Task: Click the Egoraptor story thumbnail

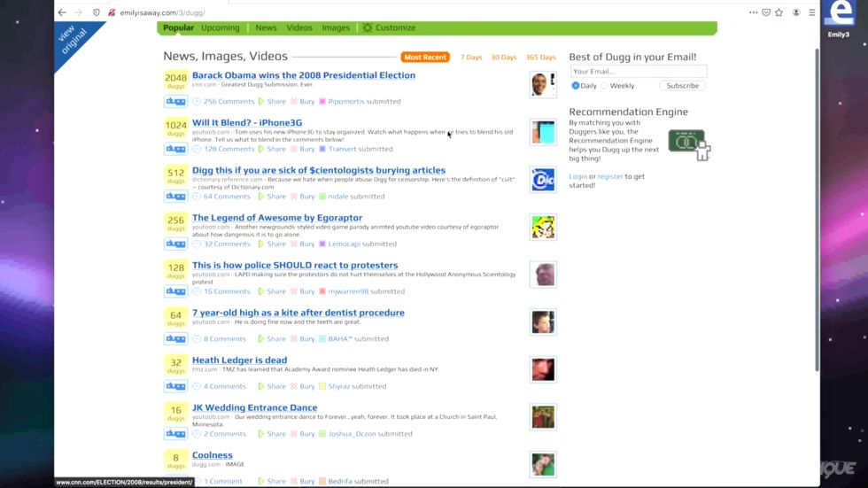Action: pyautogui.click(x=543, y=228)
